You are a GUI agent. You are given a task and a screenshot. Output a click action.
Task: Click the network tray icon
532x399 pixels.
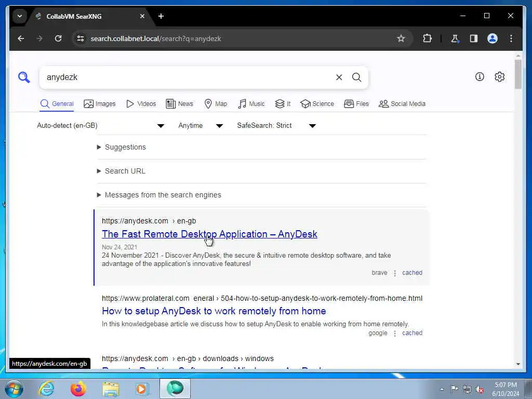467,389
